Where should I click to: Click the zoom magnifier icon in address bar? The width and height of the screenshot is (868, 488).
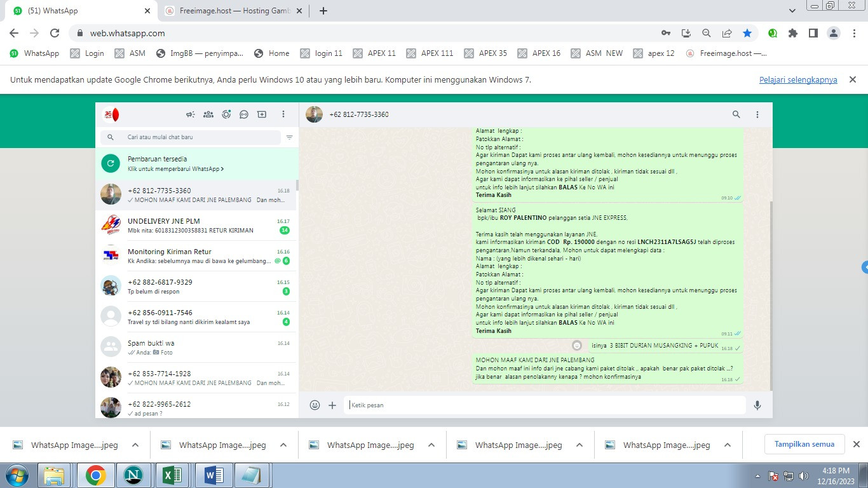coord(707,33)
